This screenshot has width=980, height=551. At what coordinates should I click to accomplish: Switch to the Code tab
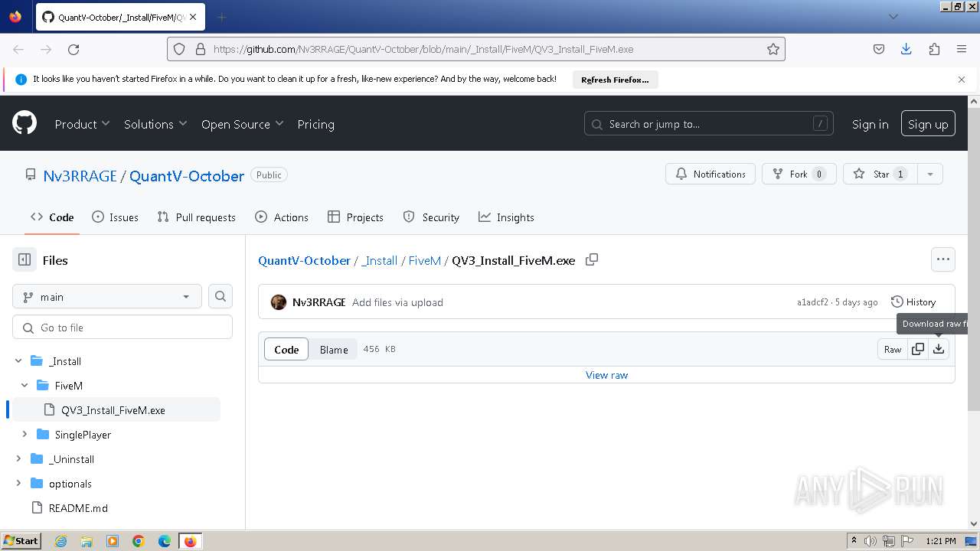click(x=52, y=217)
